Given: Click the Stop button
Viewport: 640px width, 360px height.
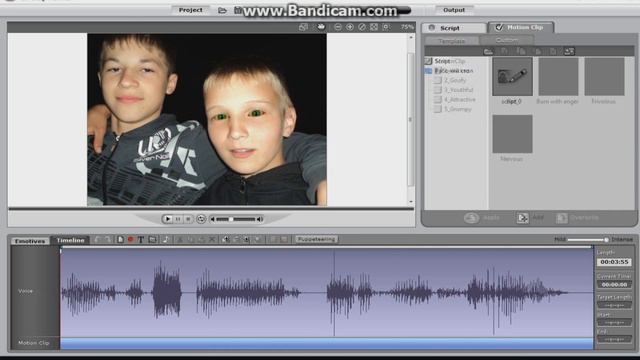Looking at the screenshot, I should (188, 219).
